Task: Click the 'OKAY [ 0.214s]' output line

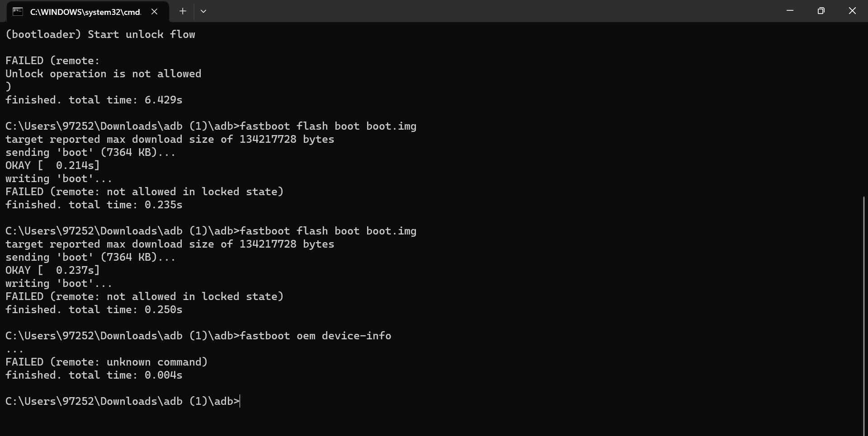Action: [x=52, y=165]
